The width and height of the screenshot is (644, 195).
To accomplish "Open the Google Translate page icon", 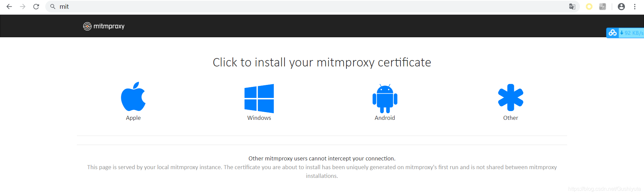I will pos(572,6).
